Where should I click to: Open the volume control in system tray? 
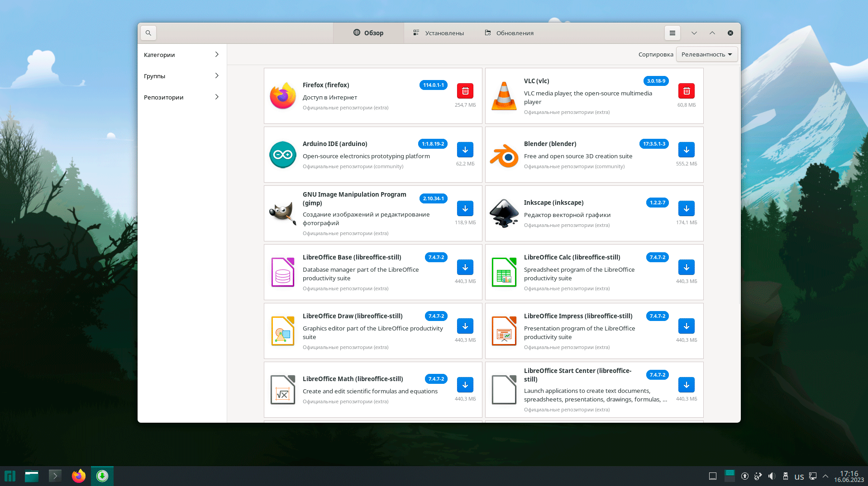point(772,476)
